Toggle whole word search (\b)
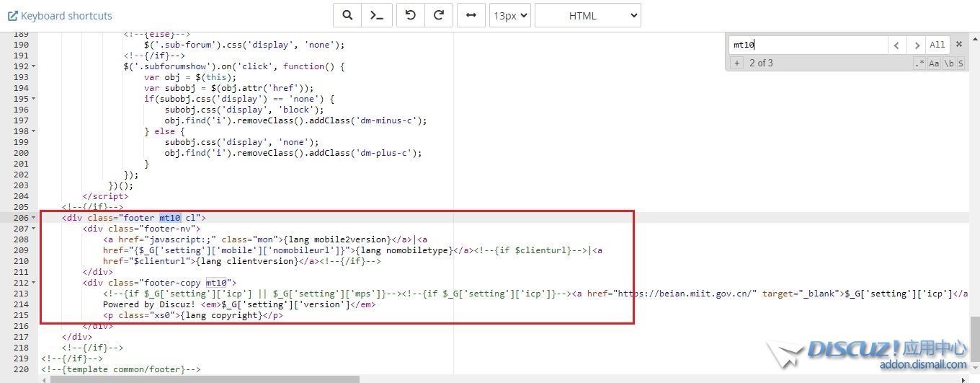Viewport: 980px width, 383px height. 949,63
